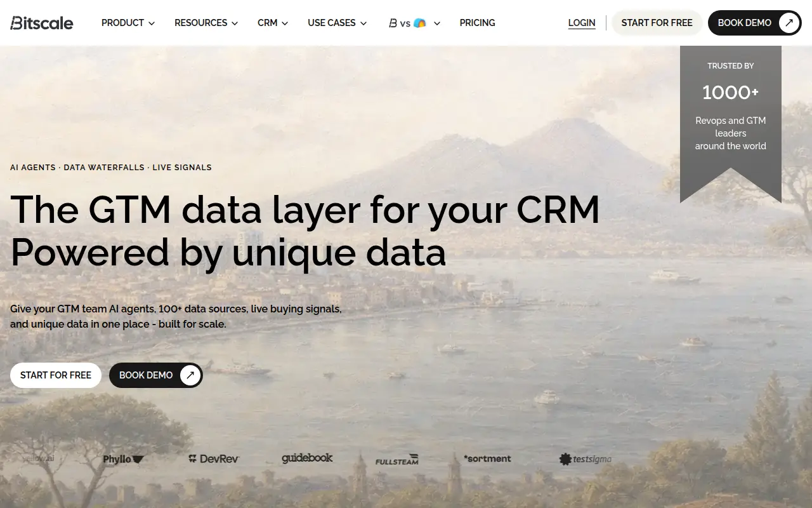Expand the chevron beside the comparison logo
Viewport: 812px width, 508px height.
pyautogui.click(x=436, y=23)
